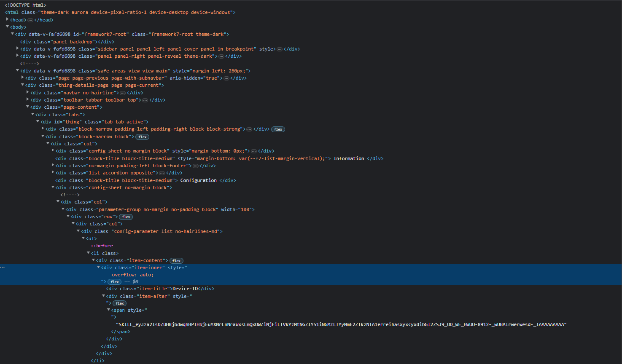Expand collapsed panel-right theme-dark div content
The width and height of the screenshot is (622, 364).
click(x=221, y=56)
